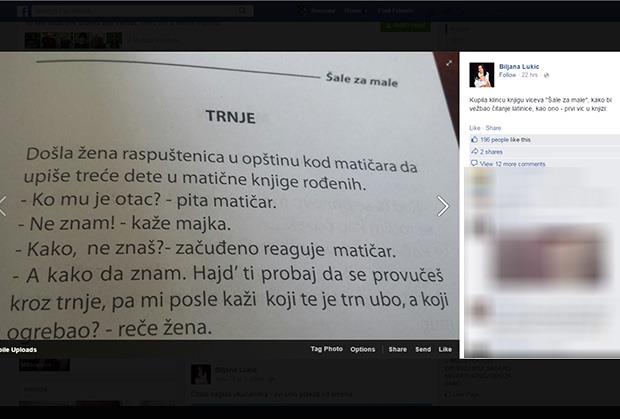Open Biljana Lukic profile picture
This screenshot has width=620, height=419.
tap(482, 75)
